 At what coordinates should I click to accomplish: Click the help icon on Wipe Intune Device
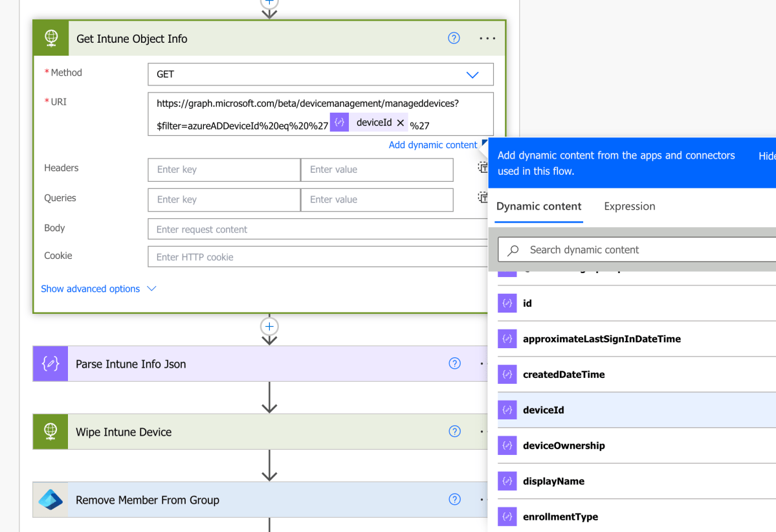[x=455, y=431]
